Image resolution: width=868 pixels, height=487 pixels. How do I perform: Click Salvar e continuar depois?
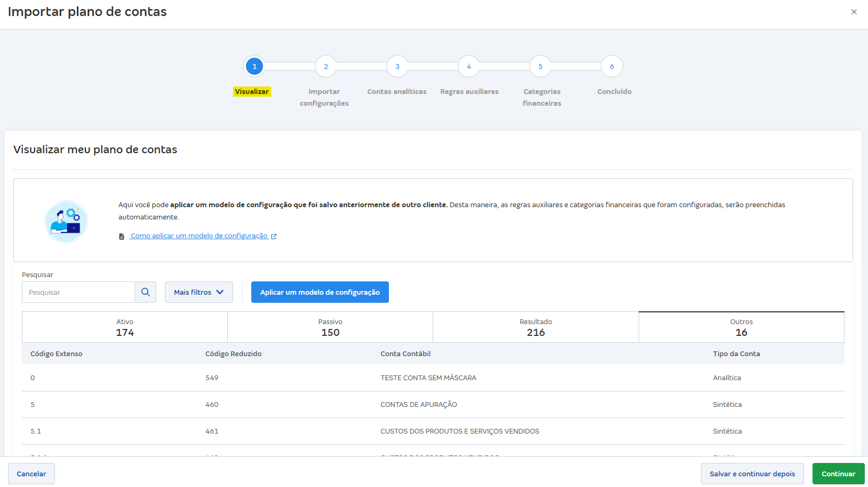[x=752, y=474]
